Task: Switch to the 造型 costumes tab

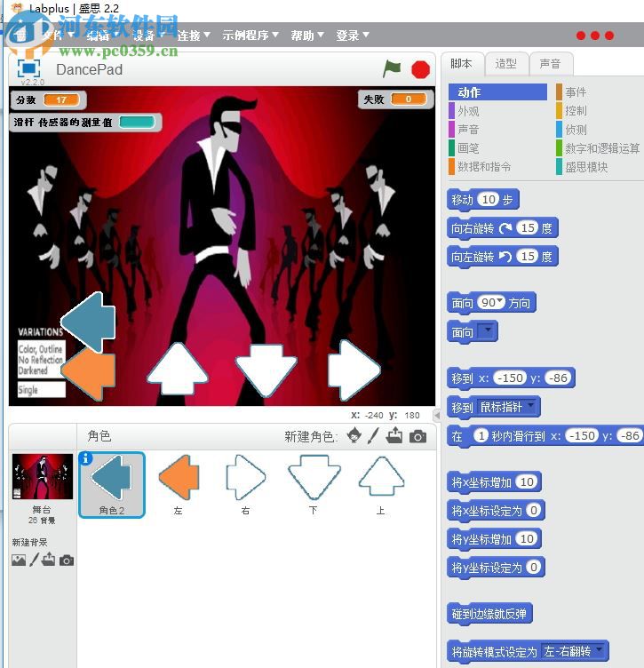Action: pos(505,64)
